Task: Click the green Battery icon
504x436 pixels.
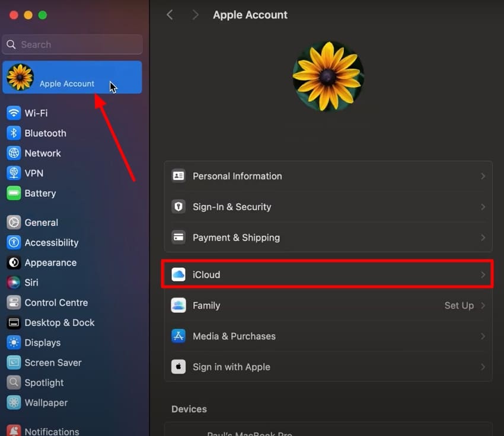Action: [14, 193]
